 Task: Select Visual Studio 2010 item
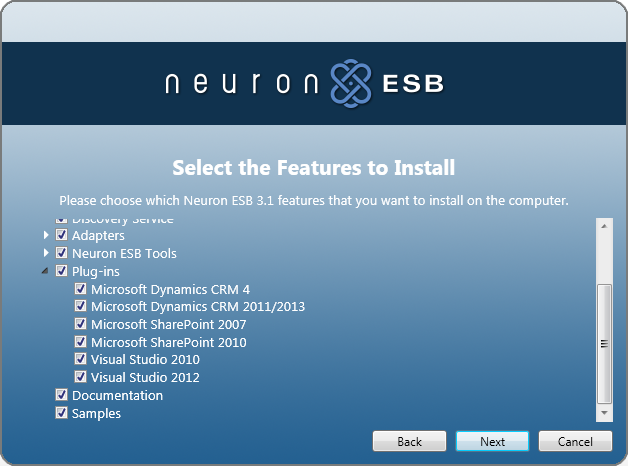[145, 360]
